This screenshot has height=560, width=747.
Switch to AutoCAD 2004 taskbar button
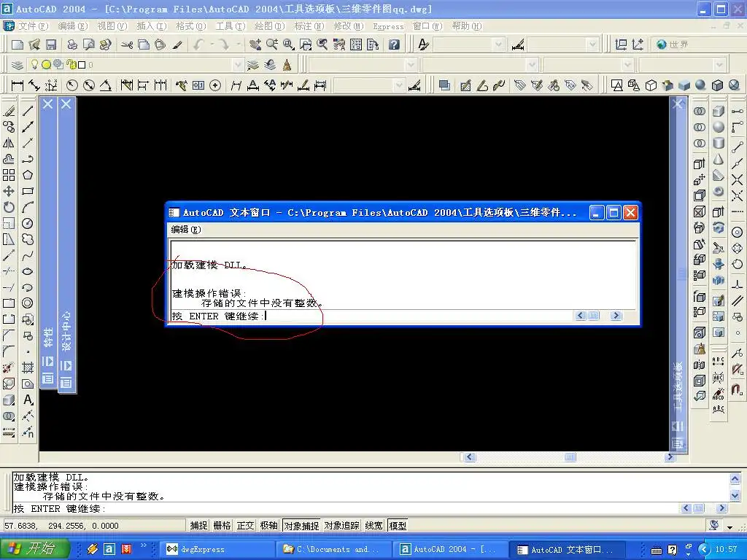tap(450, 549)
